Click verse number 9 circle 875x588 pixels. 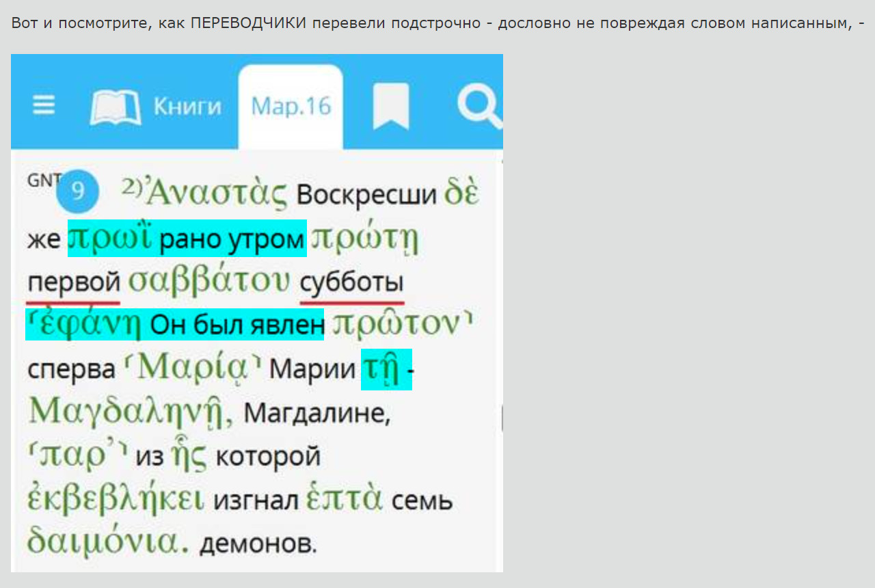[x=78, y=191]
